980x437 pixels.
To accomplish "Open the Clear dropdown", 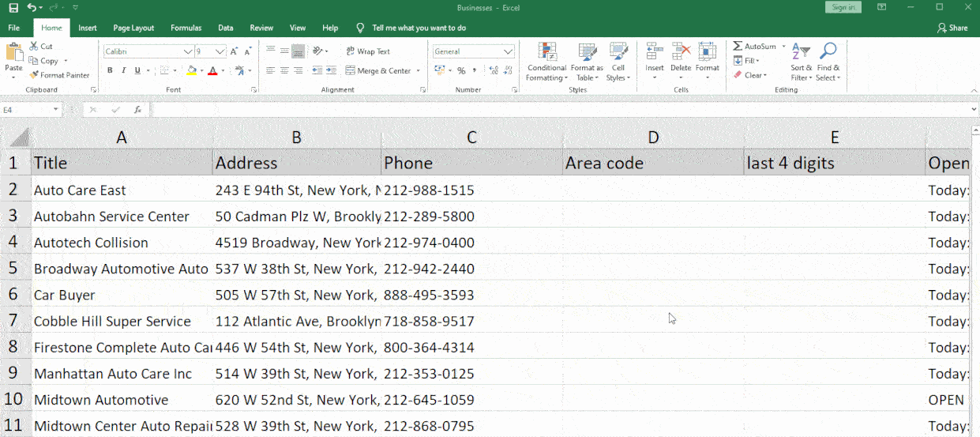I will tap(749, 75).
